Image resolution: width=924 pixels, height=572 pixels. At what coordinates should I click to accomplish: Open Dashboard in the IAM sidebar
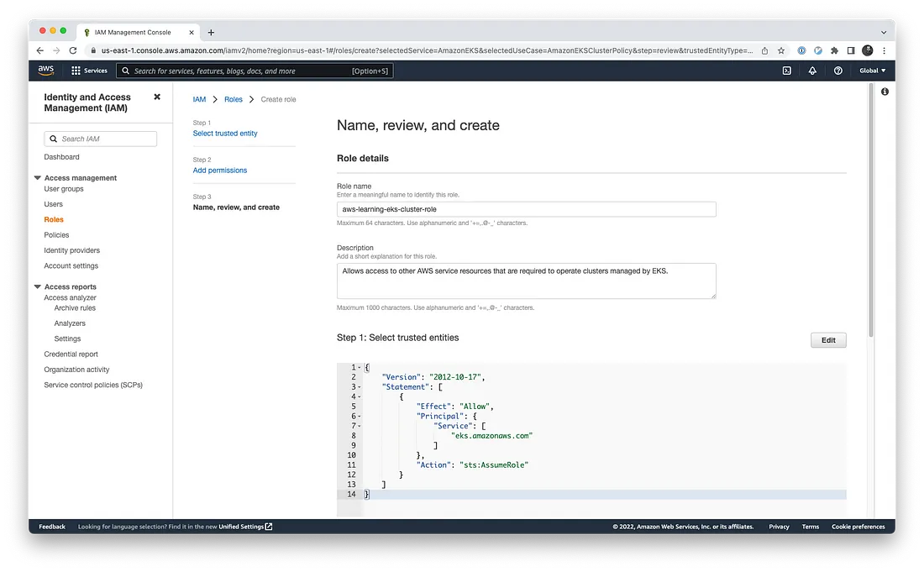(x=61, y=157)
